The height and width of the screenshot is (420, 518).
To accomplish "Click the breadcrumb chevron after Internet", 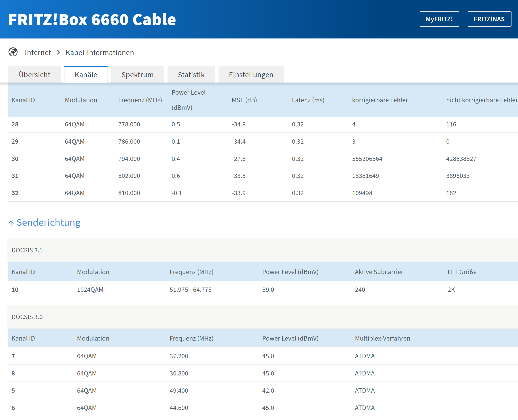I will (x=58, y=52).
